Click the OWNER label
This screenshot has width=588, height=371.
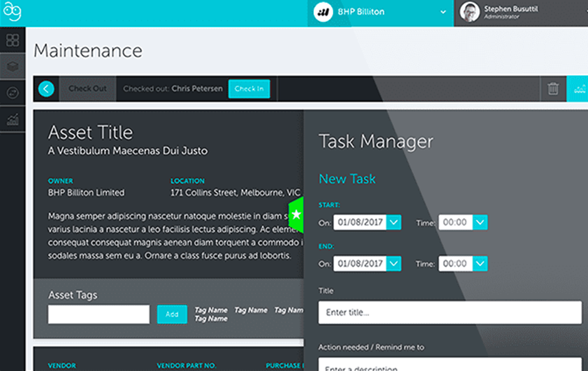pos(61,181)
